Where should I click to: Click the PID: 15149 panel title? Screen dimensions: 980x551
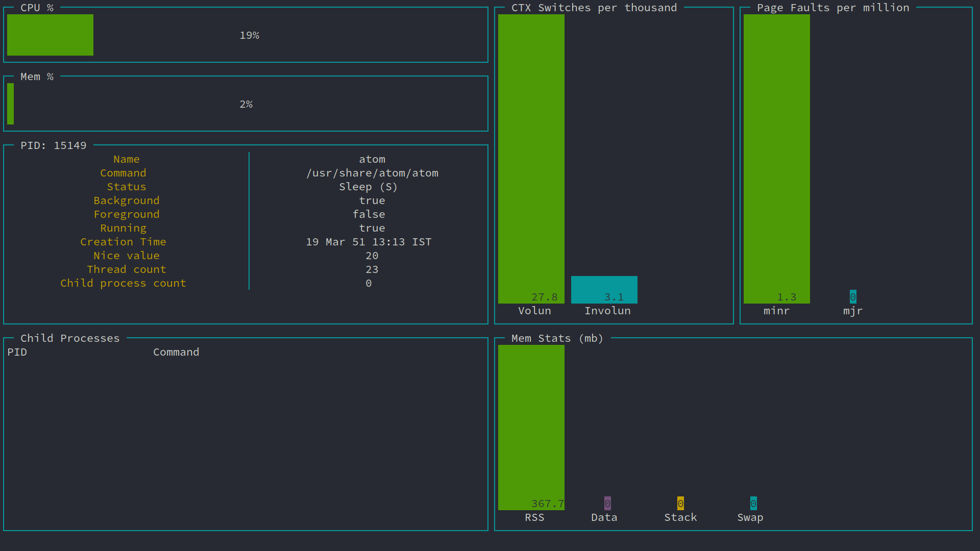[x=53, y=145]
